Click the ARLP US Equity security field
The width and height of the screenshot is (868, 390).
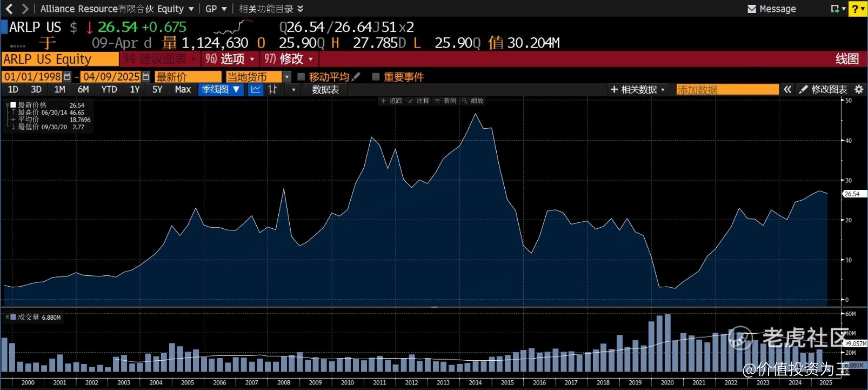point(60,59)
